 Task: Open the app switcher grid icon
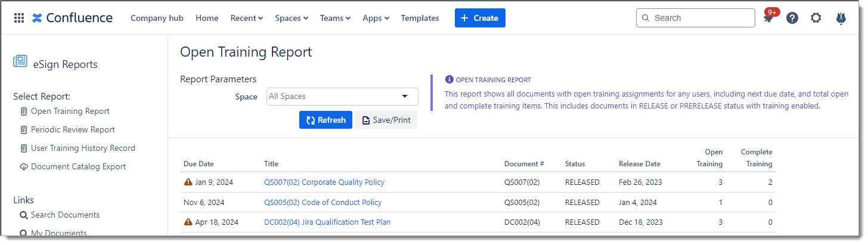[x=19, y=18]
